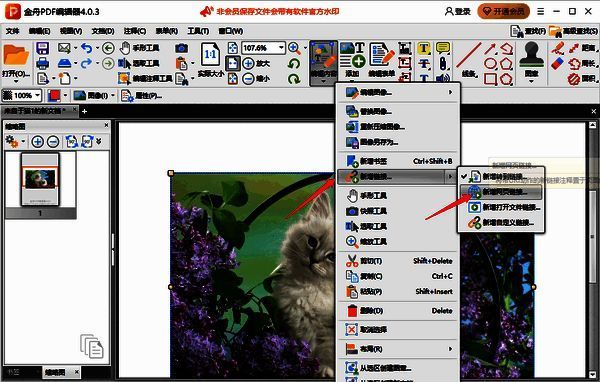The width and height of the screenshot is (600, 382).
Task: Open the 100% opacity dropdown
Action: [x=37, y=95]
